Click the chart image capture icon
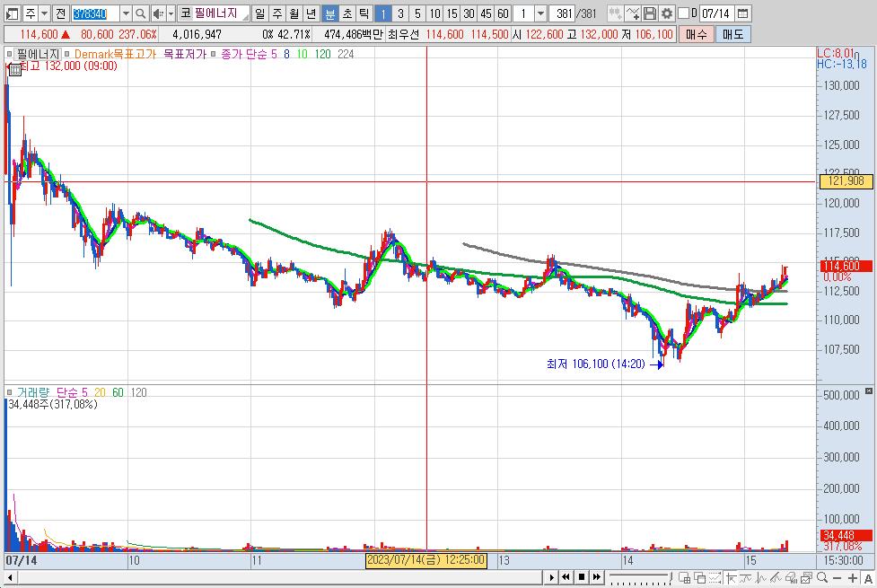Image resolution: width=877 pixels, height=588 pixels. point(806,577)
